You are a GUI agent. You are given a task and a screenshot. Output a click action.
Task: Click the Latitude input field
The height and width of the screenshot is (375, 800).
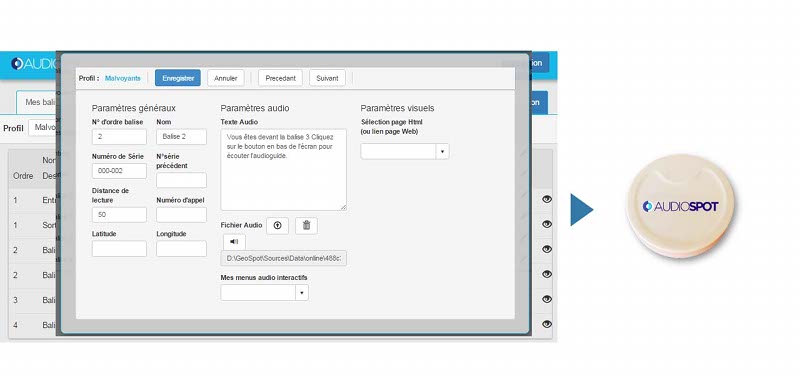(119, 248)
